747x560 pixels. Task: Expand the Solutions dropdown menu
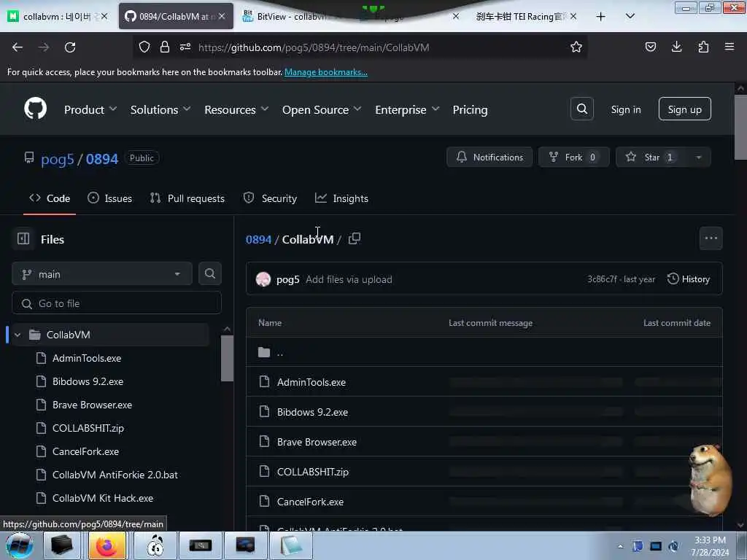point(160,109)
